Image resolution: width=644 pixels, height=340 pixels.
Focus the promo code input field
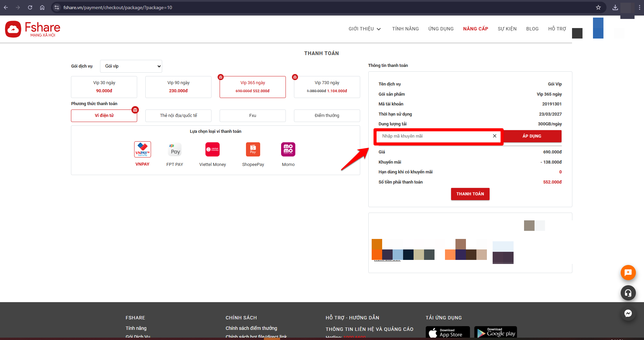point(435,136)
